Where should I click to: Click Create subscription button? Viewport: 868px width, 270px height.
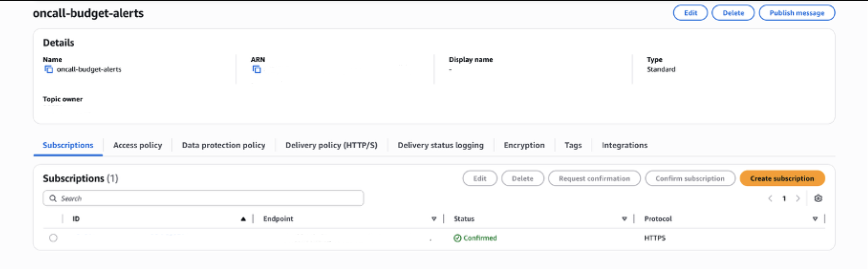click(782, 178)
